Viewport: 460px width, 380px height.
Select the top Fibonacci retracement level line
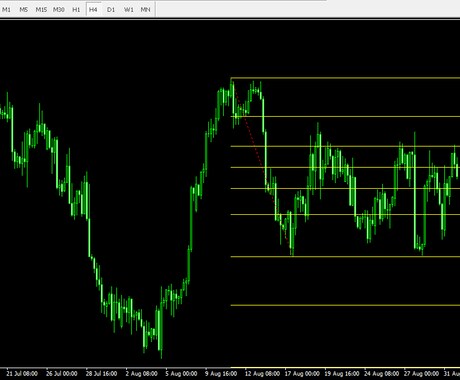pos(345,78)
